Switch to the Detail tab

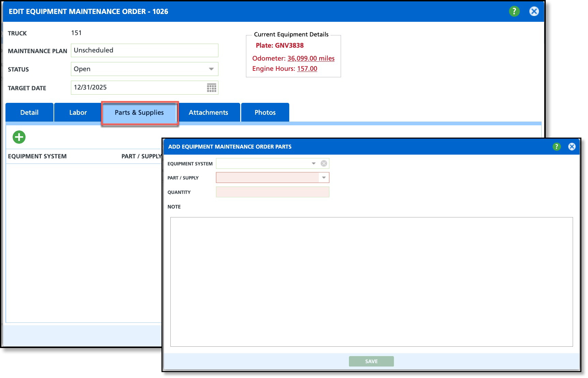coord(29,112)
